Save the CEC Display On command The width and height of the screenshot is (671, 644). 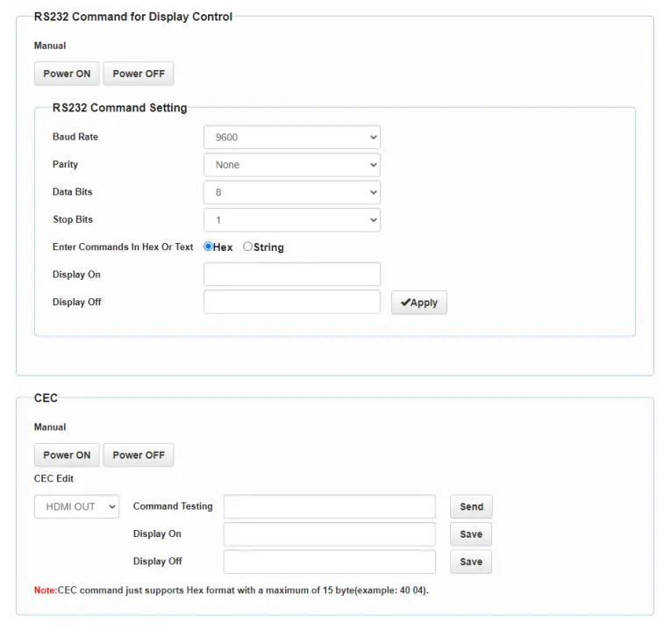[471, 534]
